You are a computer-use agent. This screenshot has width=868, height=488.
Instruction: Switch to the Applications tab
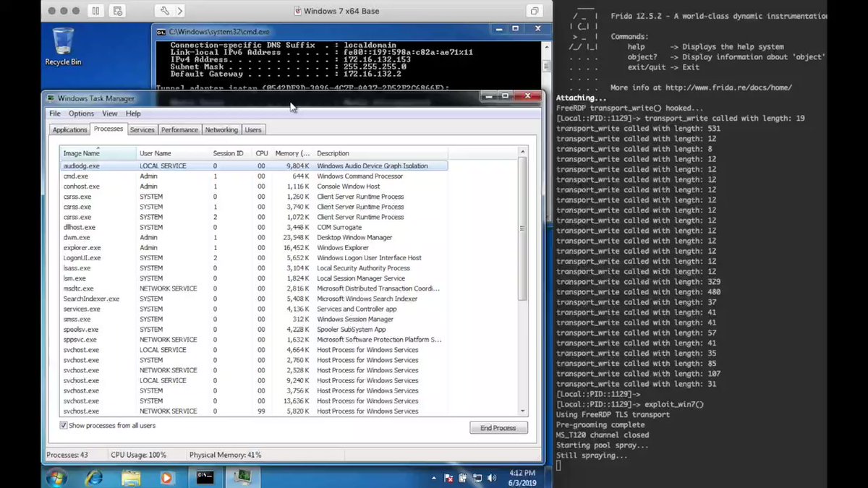click(70, 129)
